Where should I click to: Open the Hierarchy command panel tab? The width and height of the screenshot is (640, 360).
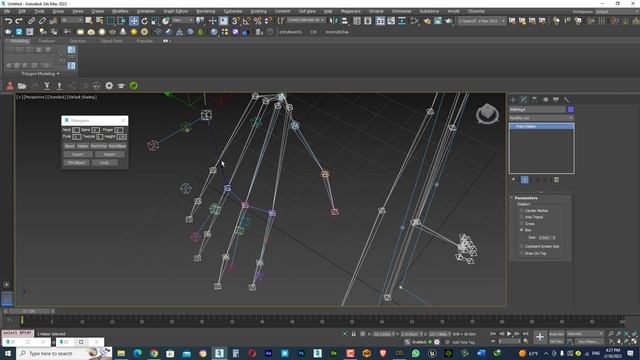[534, 100]
